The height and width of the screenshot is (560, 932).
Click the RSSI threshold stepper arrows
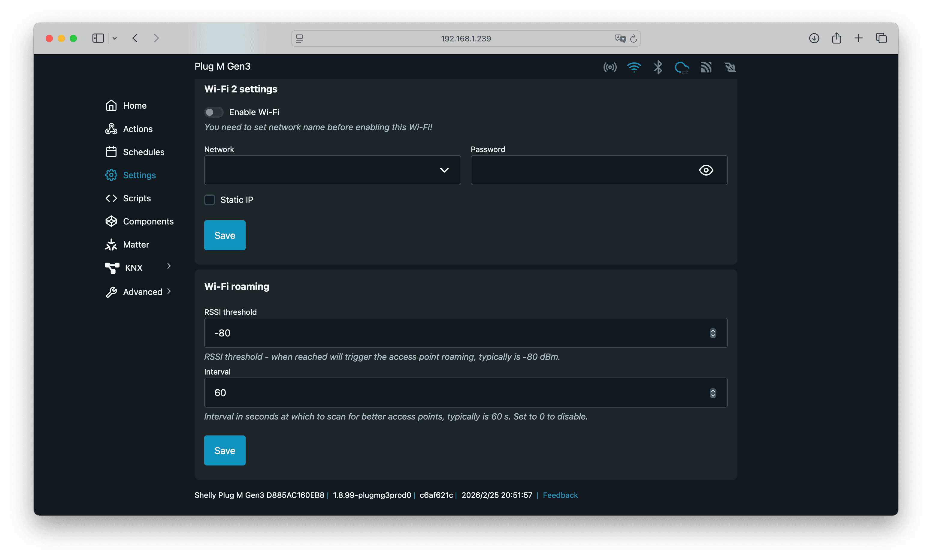(x=713, y=333)
